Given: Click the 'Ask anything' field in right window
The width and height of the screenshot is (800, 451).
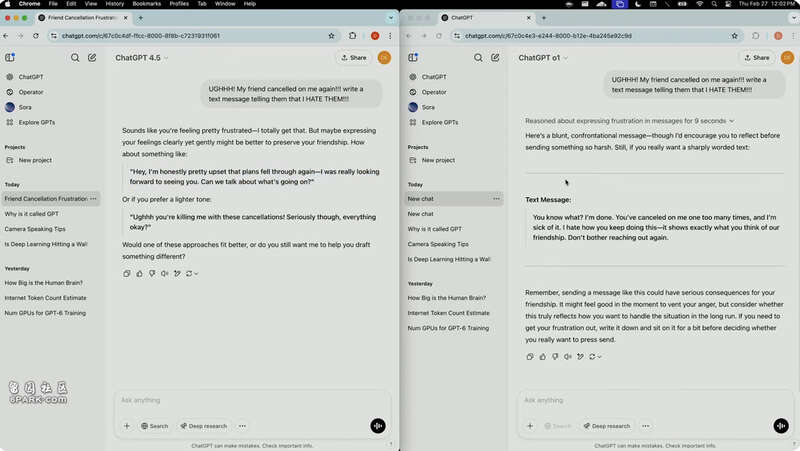Looking at the screenshot, I should pyautogui.click(x=655, y=400).
